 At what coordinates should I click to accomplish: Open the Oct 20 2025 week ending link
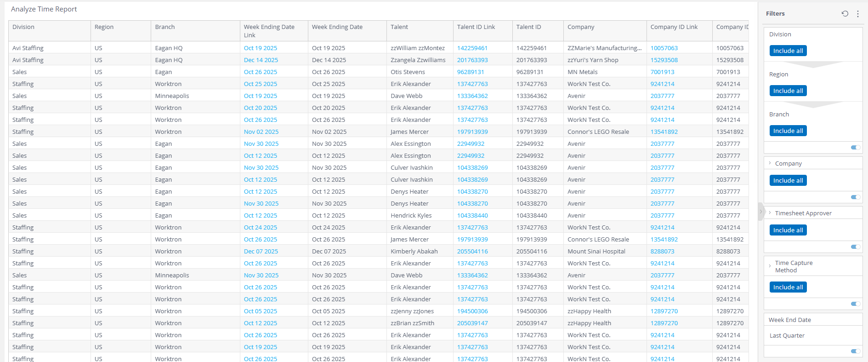point(261,108)
